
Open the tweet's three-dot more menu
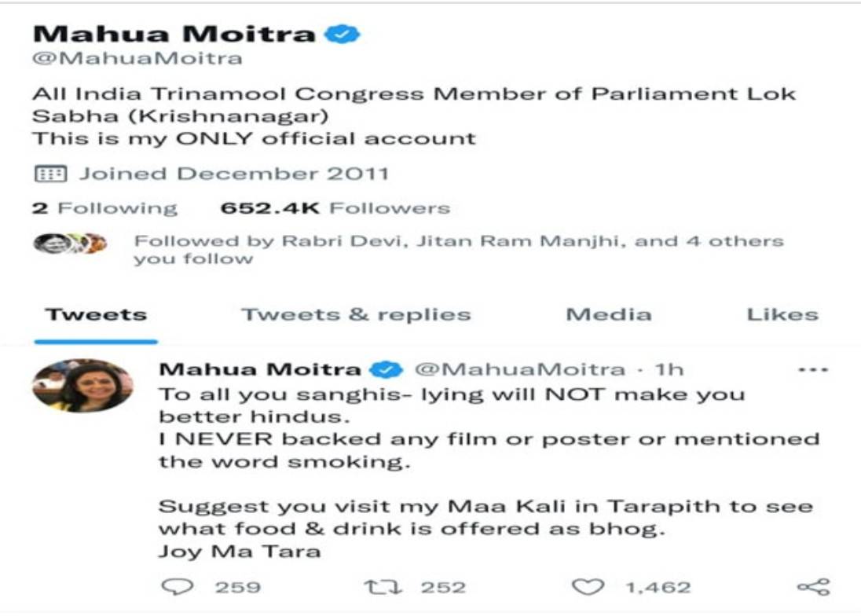812,369
